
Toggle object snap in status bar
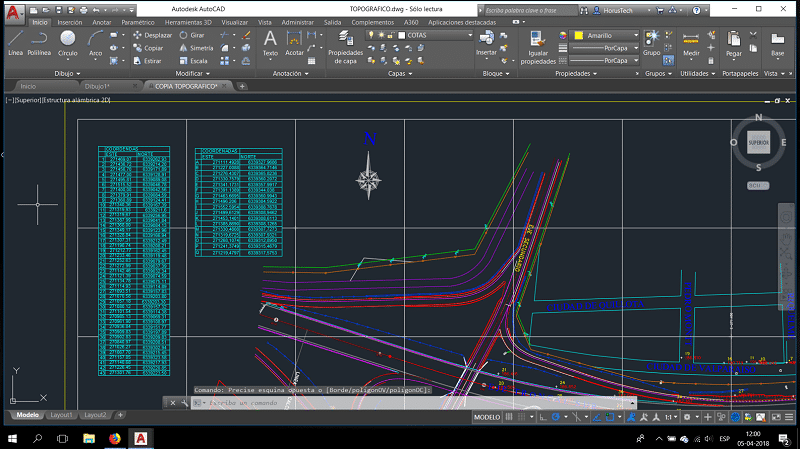[610, 417]
